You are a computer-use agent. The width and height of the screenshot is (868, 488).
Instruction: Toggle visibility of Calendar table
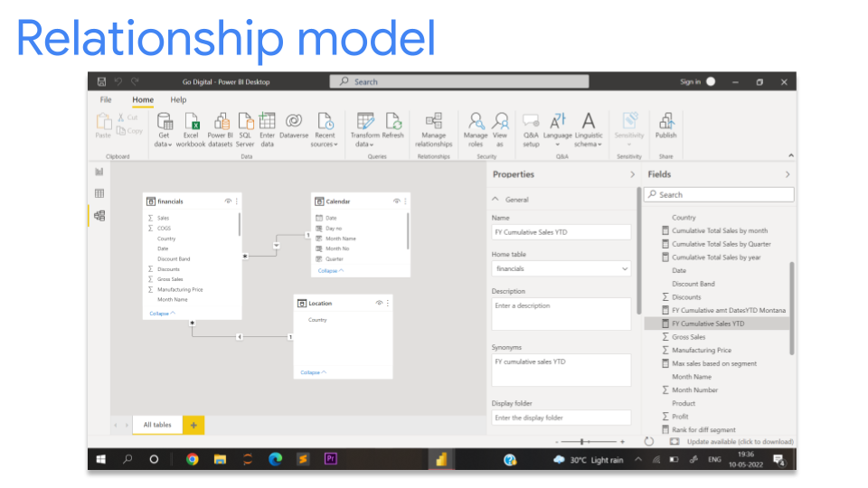click(396, 202)
